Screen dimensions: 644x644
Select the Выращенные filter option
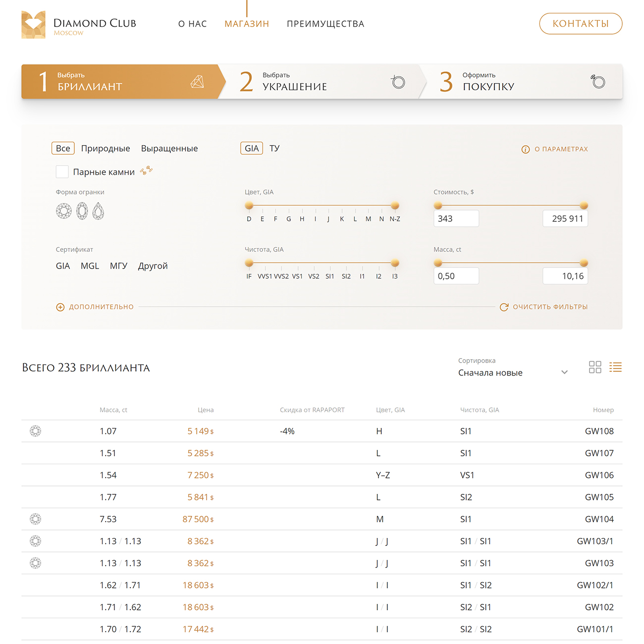(x=169, y=148)
